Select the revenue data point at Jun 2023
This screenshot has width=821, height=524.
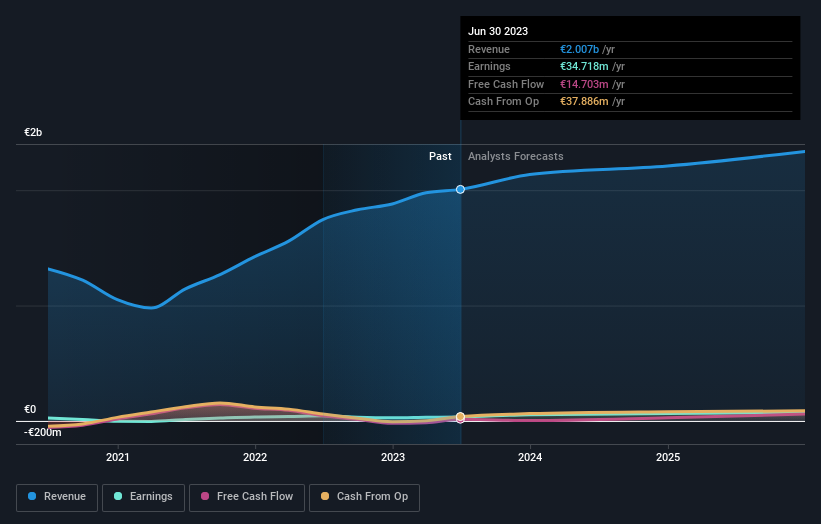[460, 189]
